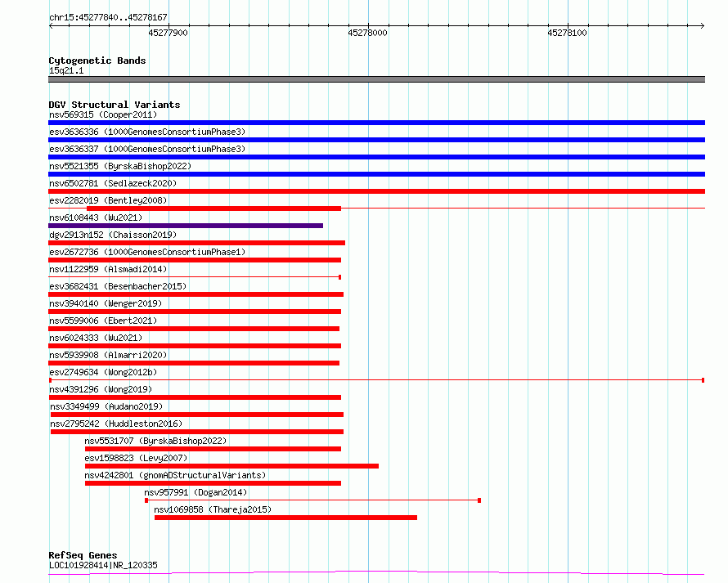Click esv2749634 (Wong2012b) label
Viewport: 728px width, 583px height.
(103, 372)
